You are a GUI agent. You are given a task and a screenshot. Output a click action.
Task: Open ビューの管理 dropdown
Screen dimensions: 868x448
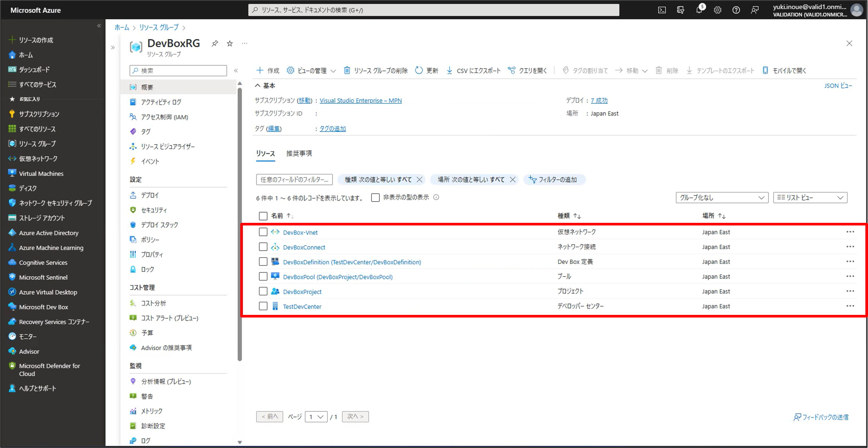point(311,70)
